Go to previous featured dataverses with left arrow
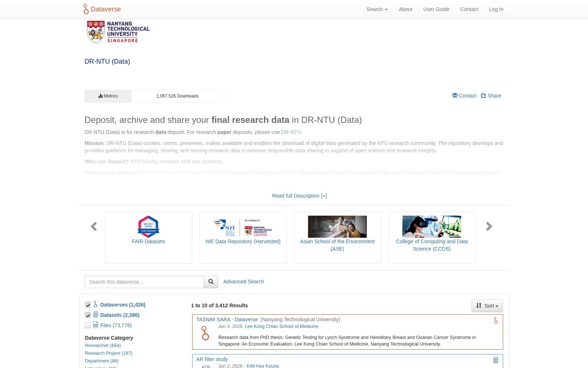Screen dimensions: 588x368 [94, 226]
